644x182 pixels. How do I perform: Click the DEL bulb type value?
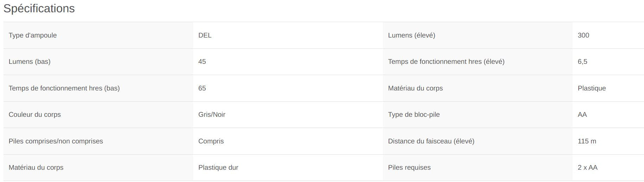click(x=205, y=35)
